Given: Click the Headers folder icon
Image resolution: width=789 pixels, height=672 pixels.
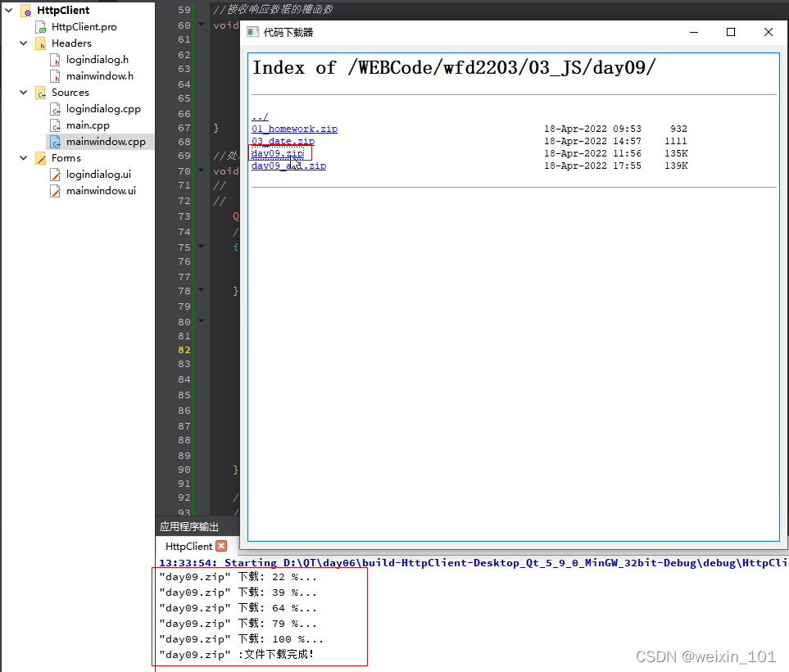Looking at the screenshot, I should (x=41, y=43).
